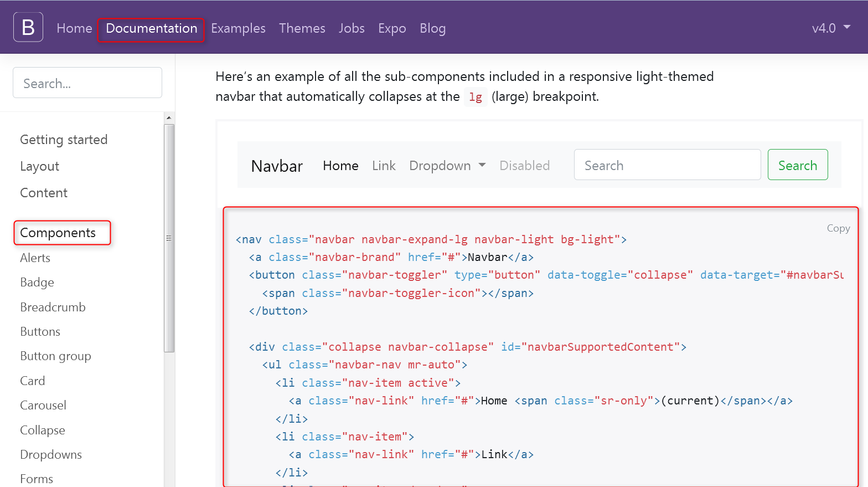Open the Getting started section
Image resolution: width=868 pixels, height=487 pixels.
64,140
